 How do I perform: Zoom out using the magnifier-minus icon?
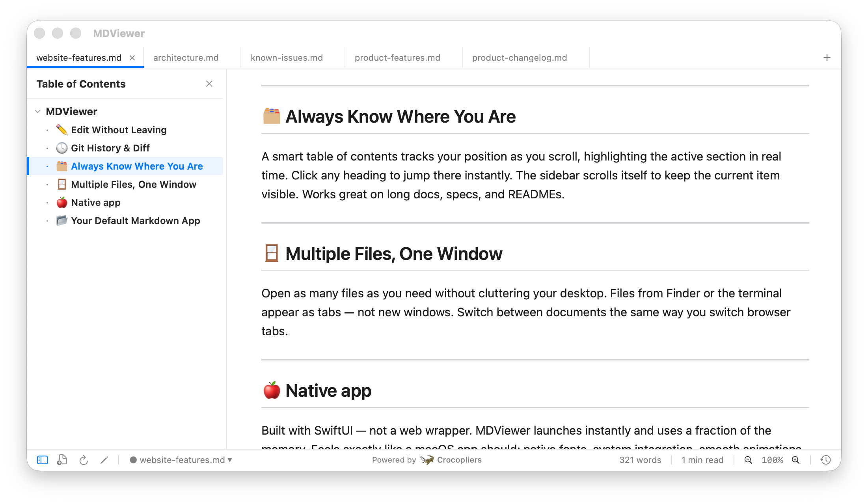pos(748,460)
